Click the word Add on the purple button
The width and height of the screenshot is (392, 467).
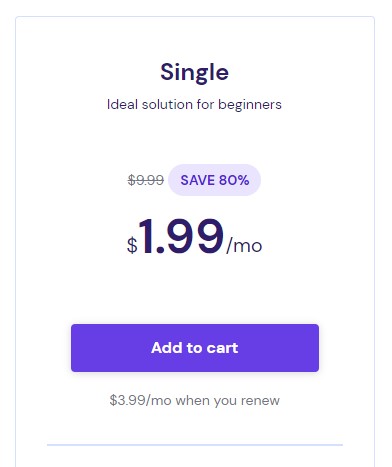pyautogui.click(x=167, y=348)
